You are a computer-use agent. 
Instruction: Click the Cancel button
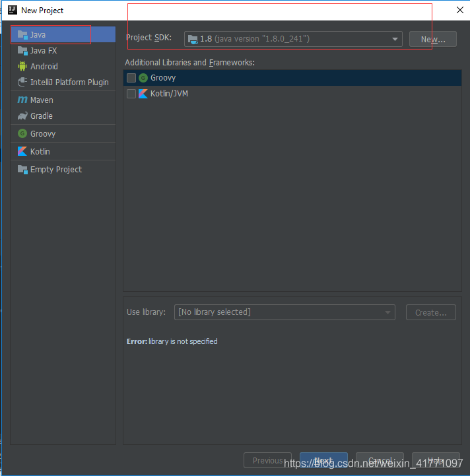(x=380, y=460)
